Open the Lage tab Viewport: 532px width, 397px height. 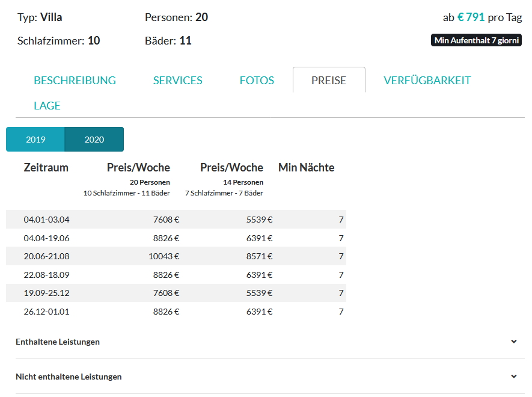(x=47, y=106)
